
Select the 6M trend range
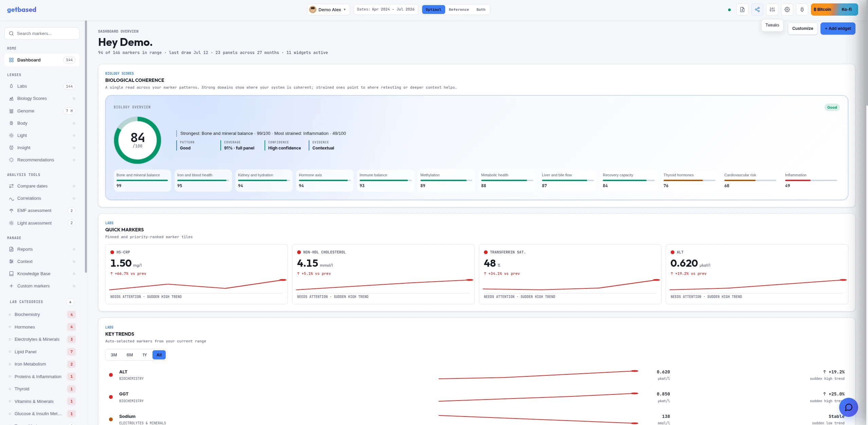[130, 355]
